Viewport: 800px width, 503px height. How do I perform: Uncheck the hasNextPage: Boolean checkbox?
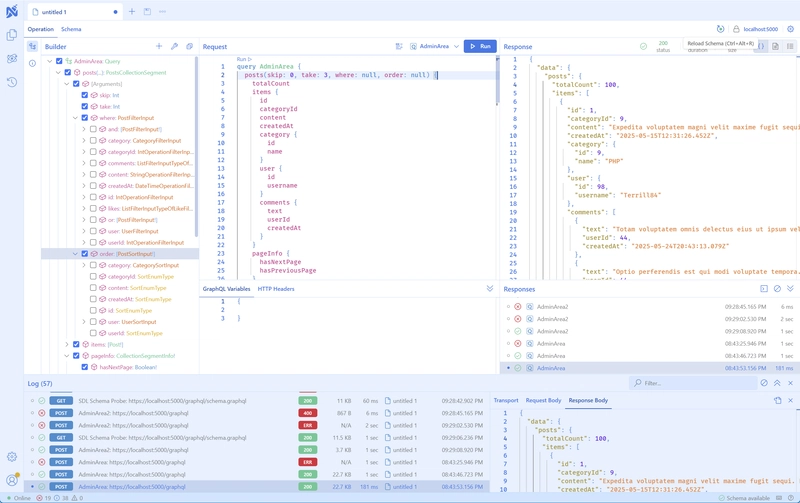(85, 367)
